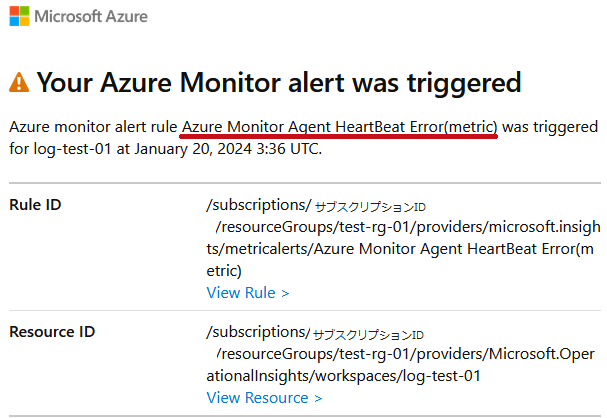The height and width of the screenshot is (418, 607).
Task: Click '/subscriptions/' text in the Resource ID row
Action: coord(258,332)
